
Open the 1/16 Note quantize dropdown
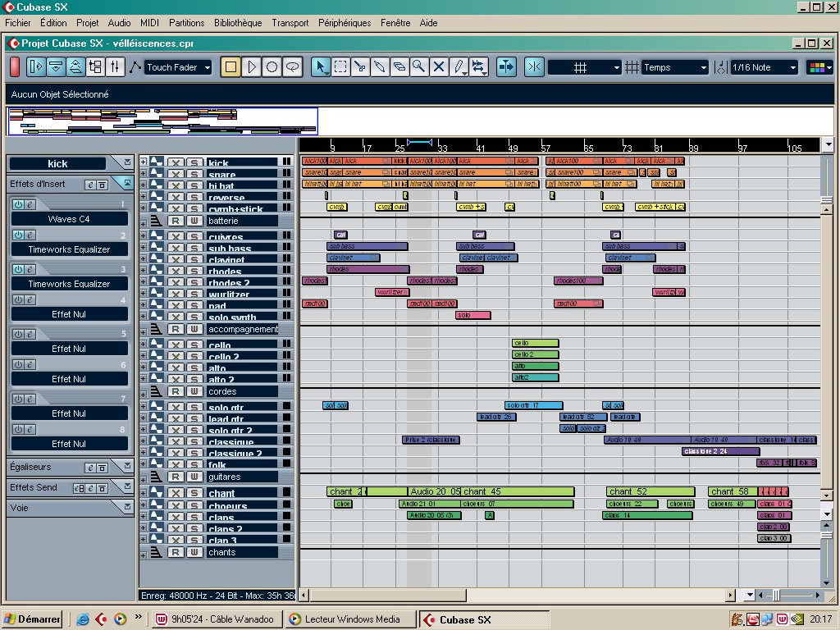(765, 67)
